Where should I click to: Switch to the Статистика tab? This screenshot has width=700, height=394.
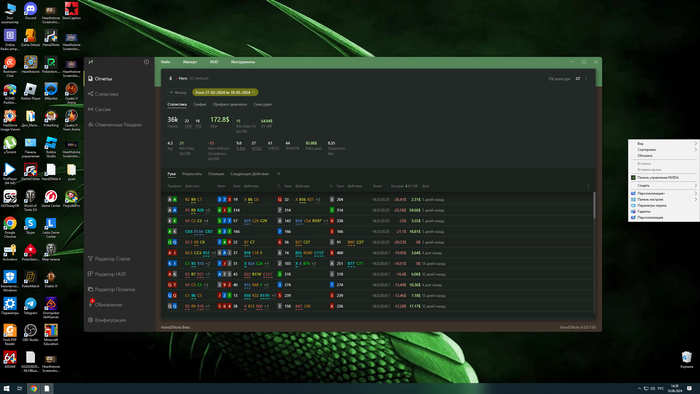coord(177,104)
